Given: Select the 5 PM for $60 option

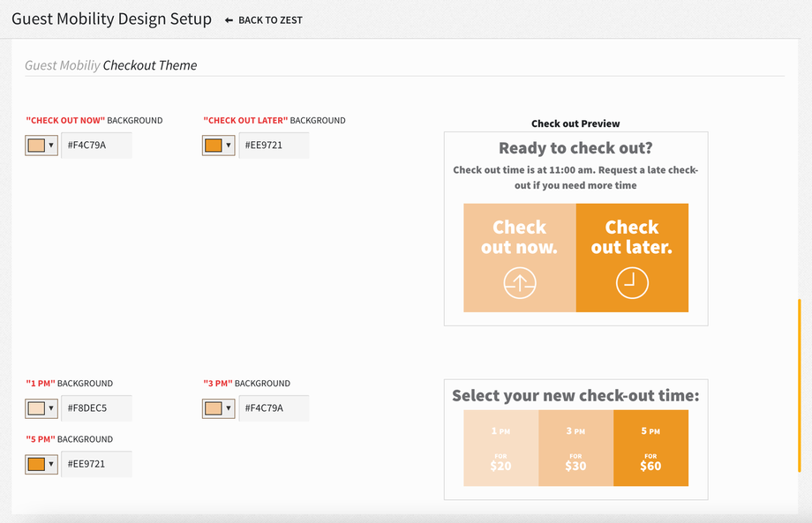Looking at the screenshot, I should coord(651,448).
